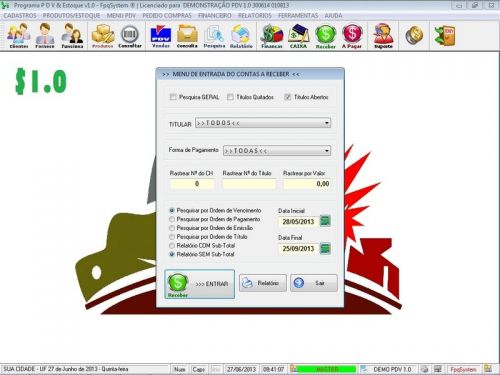500x375 pixels.
Task: Click the Sair button
Action: (x=314, y=283)
